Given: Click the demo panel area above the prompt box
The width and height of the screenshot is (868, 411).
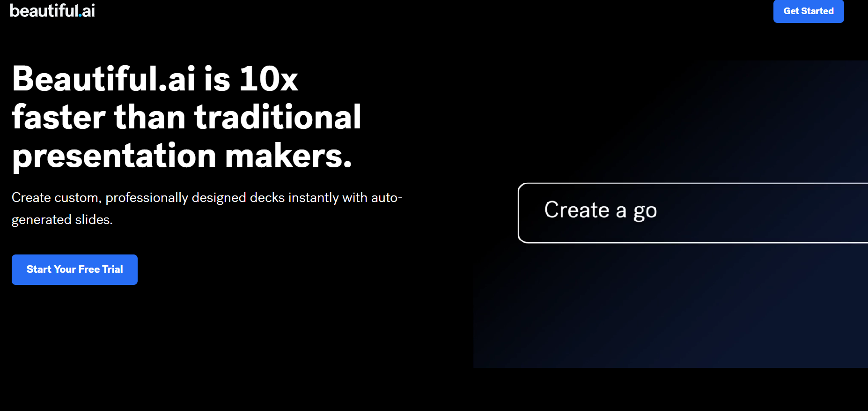Looking at the screenshot, I should point(669,122).
